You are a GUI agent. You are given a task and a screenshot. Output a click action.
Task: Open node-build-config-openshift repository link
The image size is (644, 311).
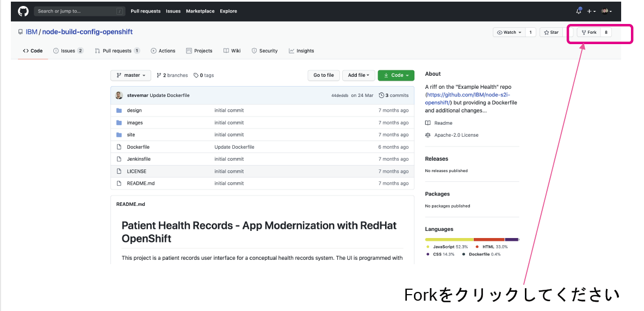pos(88,32)
